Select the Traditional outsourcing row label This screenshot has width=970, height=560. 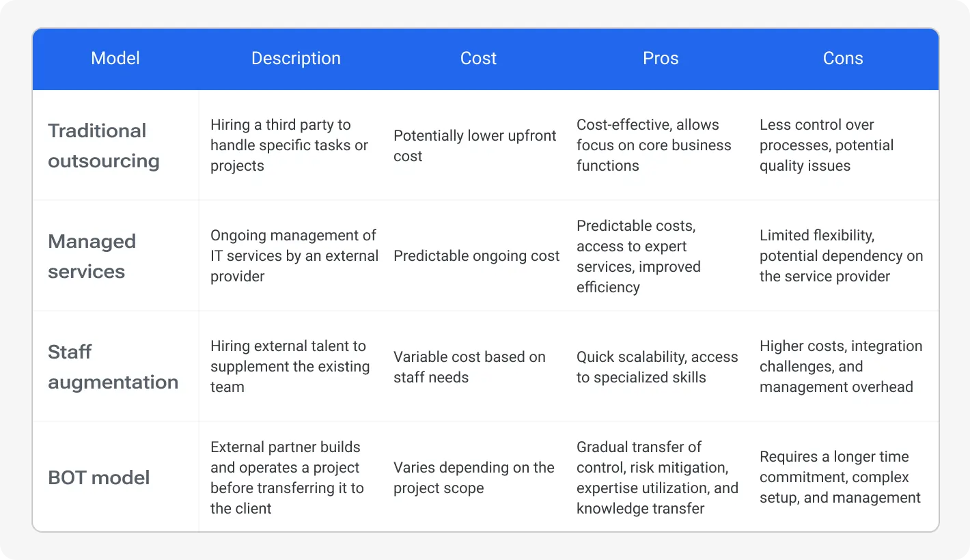tap(104, 145)
